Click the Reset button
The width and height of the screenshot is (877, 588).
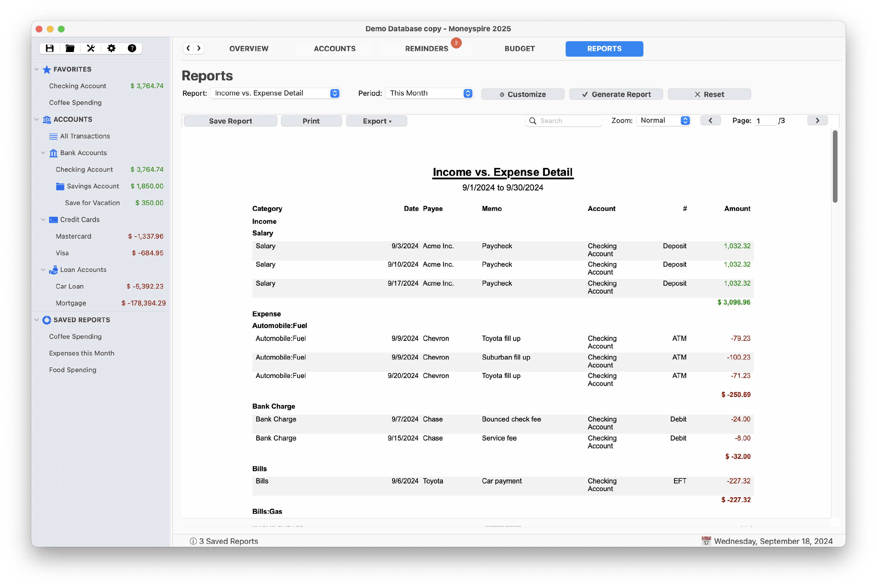(x=709, y=95)
